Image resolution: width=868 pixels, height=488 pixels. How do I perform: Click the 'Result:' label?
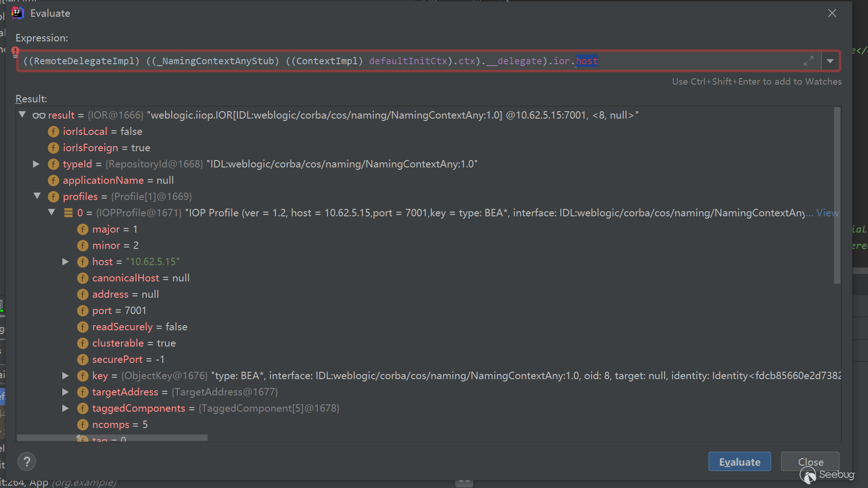click(x=31, y=99)
